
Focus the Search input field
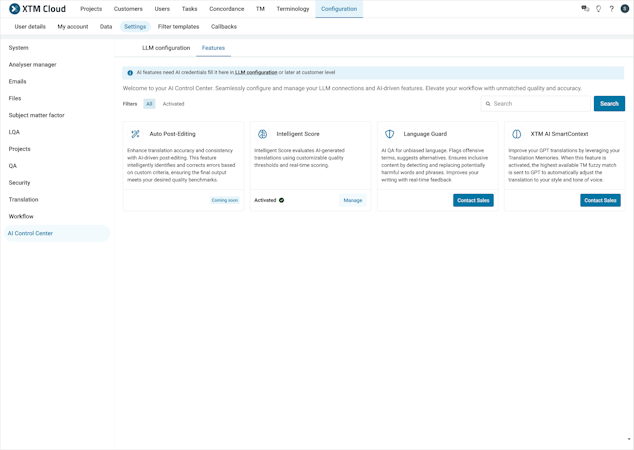pos(535,104)
